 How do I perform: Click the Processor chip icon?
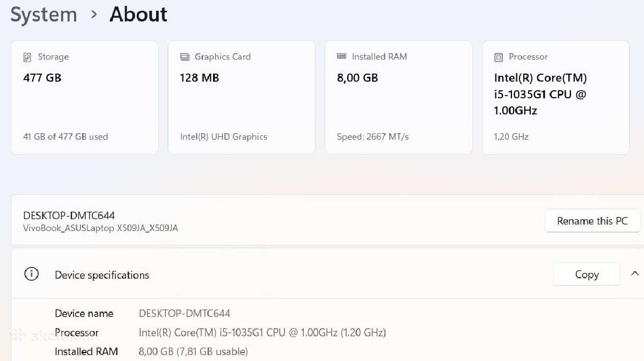coord(499,57)
